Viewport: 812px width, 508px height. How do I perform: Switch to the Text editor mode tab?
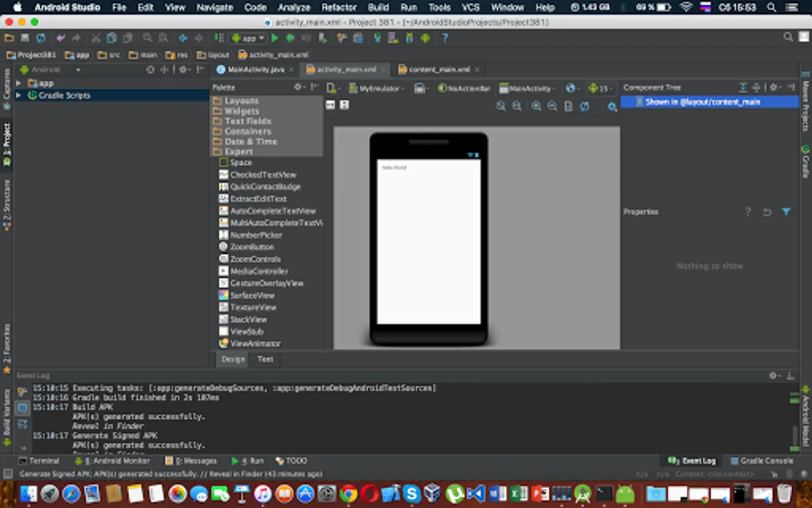coord(265,359)
